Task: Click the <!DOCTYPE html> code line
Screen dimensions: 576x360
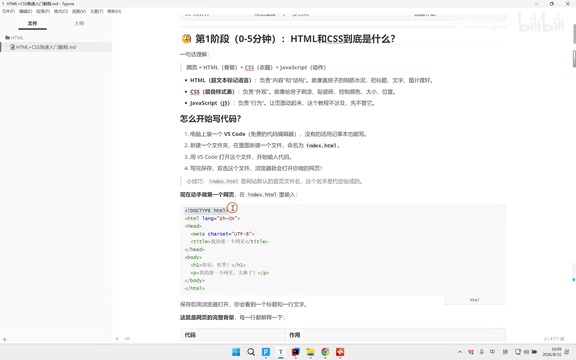Action: click(206, 210)
